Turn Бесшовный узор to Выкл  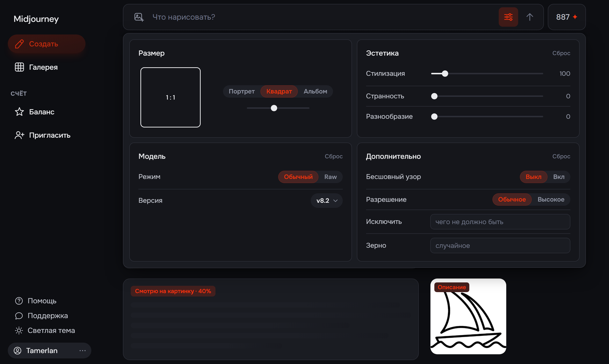[x=534, y=177]
